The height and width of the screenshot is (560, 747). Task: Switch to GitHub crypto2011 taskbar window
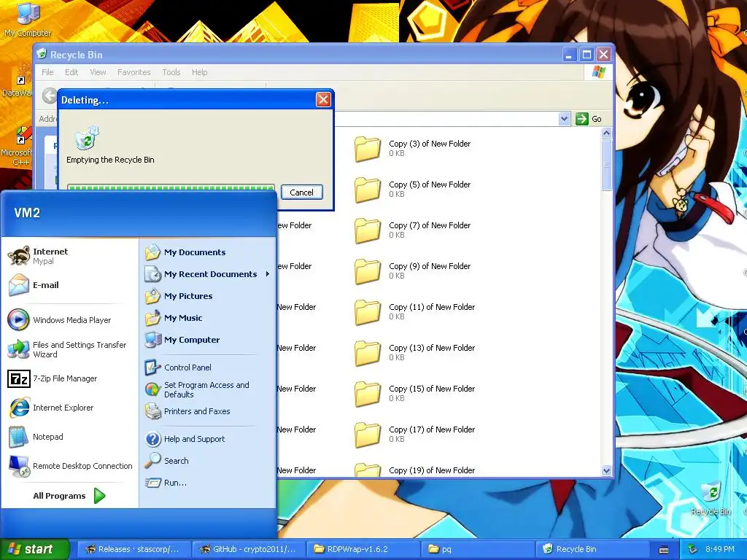248,549
